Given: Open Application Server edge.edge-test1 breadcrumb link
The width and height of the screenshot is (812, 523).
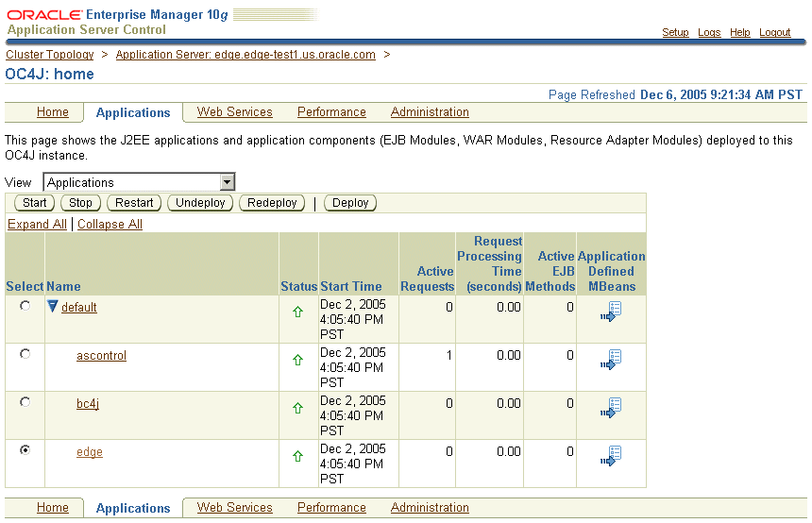Looking at the screenshot, I should click(x=245, y=55).
